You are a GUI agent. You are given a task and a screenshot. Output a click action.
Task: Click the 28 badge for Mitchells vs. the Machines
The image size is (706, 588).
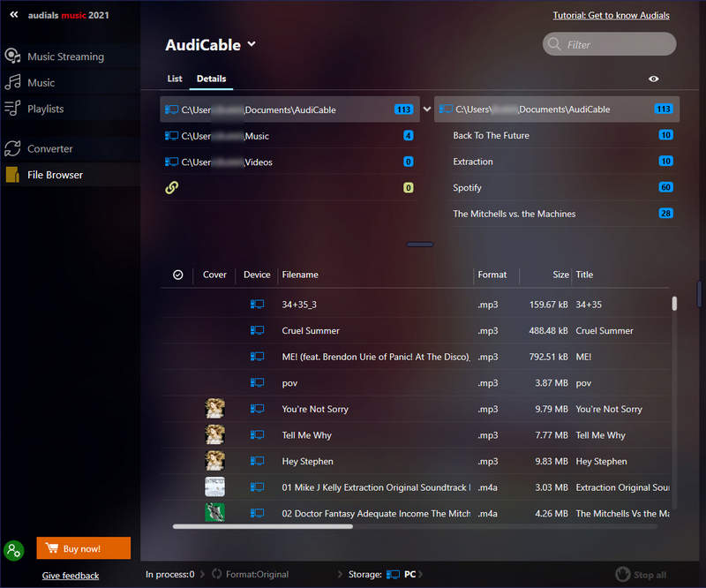665,213
